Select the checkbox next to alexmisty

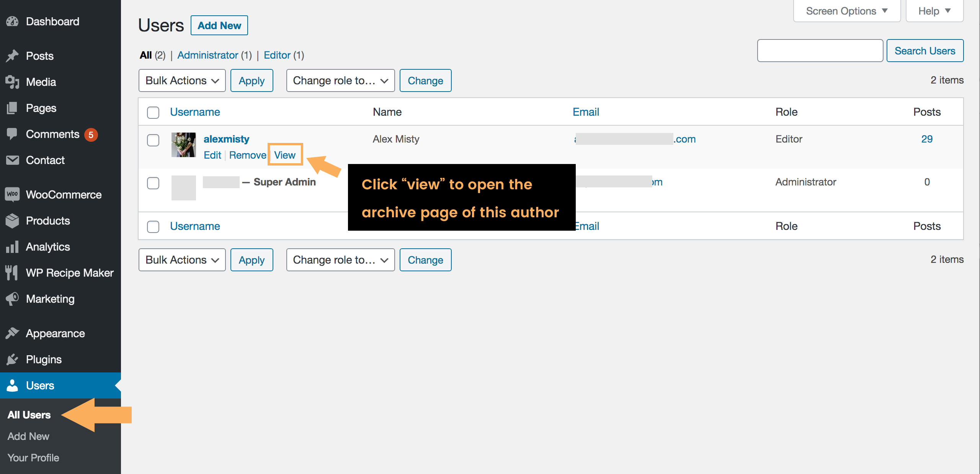coord(153,141)
